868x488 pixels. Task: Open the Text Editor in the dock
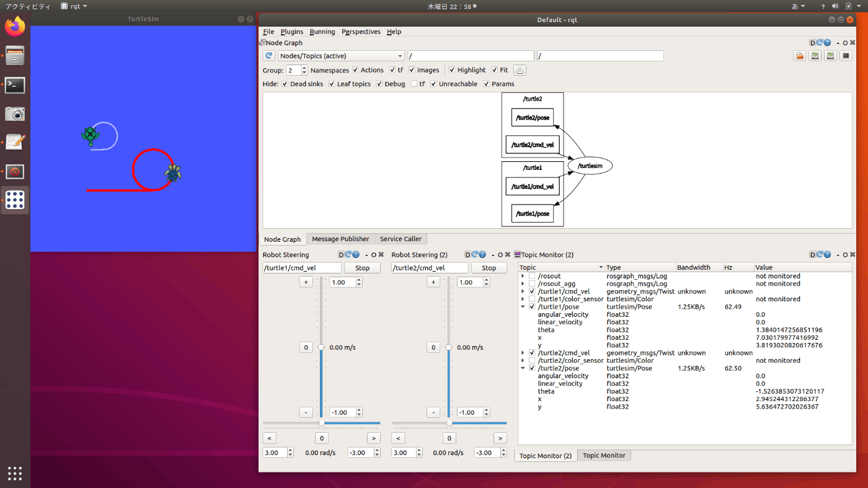point(15,142)
